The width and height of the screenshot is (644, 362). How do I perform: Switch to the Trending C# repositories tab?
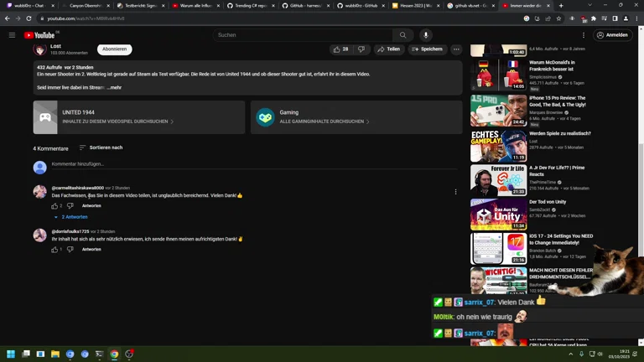[x=249, y=6]
